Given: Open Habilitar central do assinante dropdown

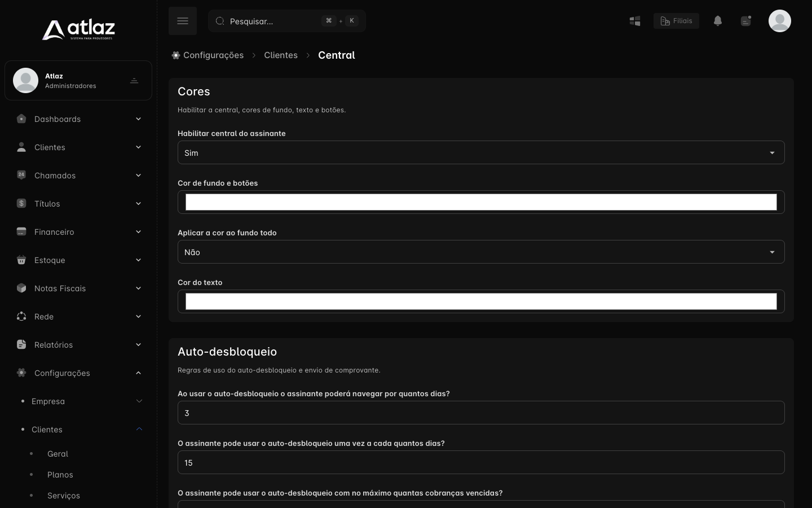Looking at the screenshot, I should 481,152.
